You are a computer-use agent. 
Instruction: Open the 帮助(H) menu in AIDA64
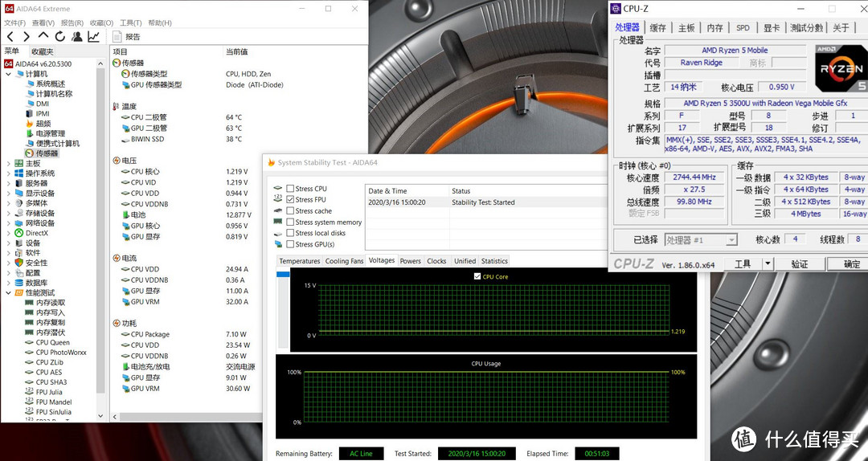pyautogui.click(x=160, y=22)
